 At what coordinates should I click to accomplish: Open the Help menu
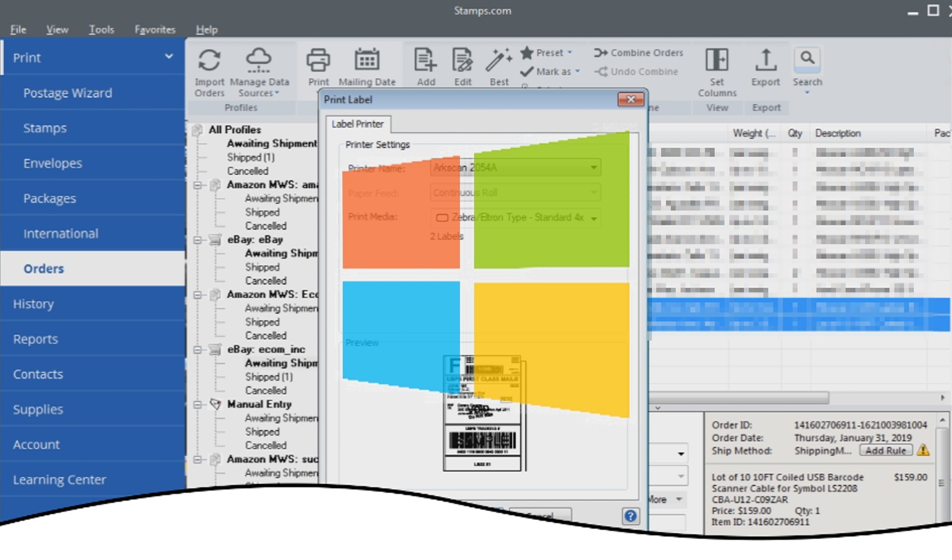tap(207, 30)
